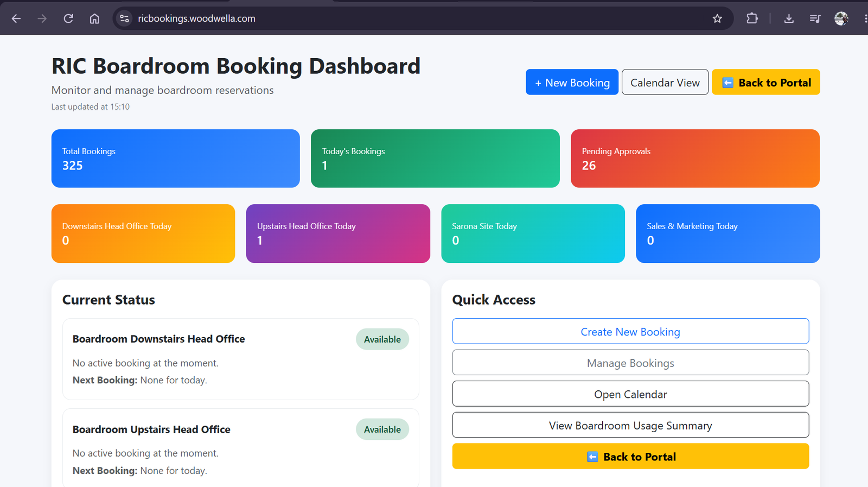Bookmark this page with the star icon

[x=717, y=18]
